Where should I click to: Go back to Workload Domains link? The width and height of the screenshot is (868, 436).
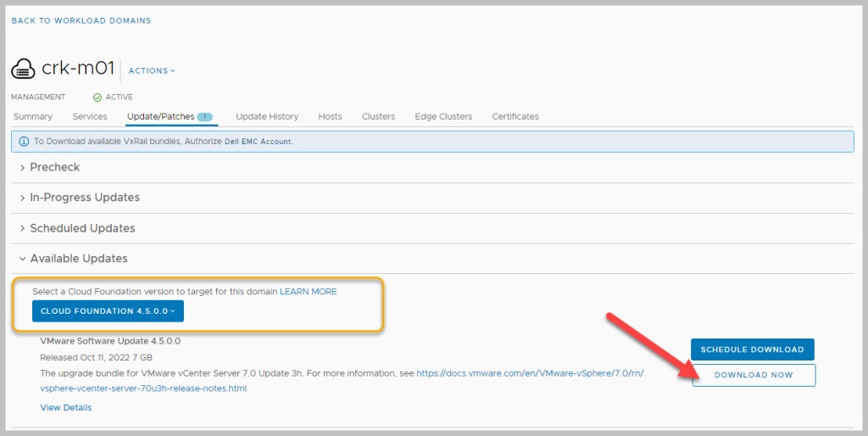click(x=81, y=20)
